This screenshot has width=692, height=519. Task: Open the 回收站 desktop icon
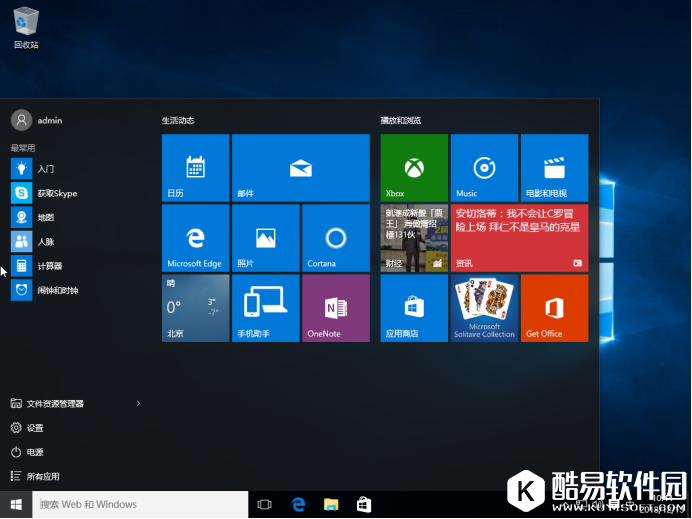point(26,27)
